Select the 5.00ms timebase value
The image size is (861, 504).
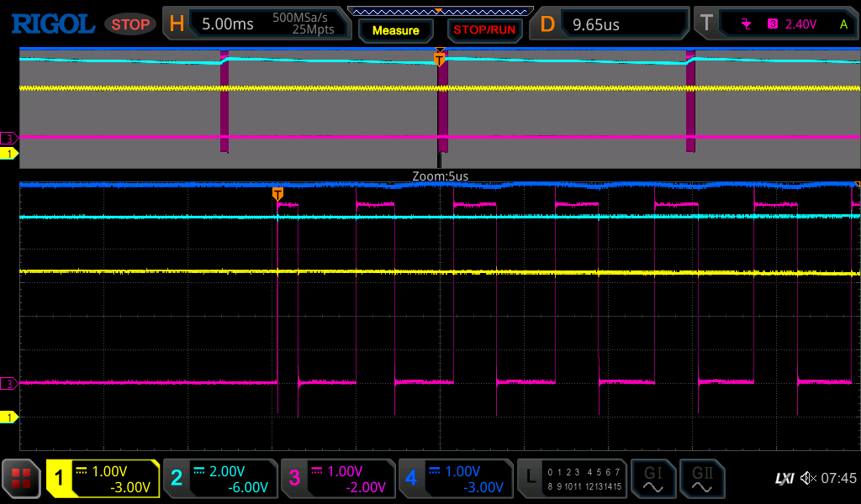(x=227, y=24)
